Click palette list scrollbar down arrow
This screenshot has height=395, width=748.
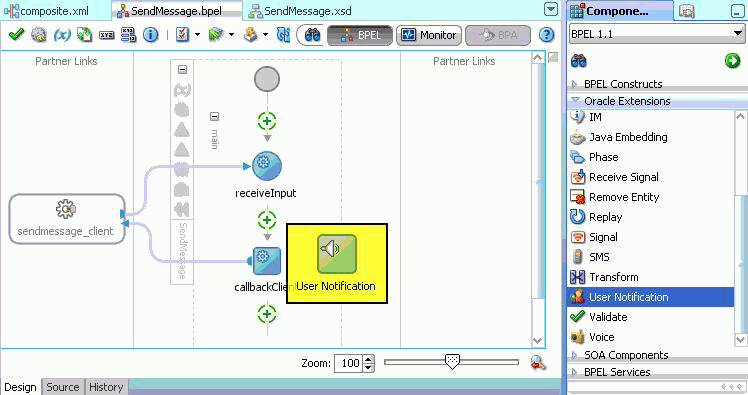point(740,339)
